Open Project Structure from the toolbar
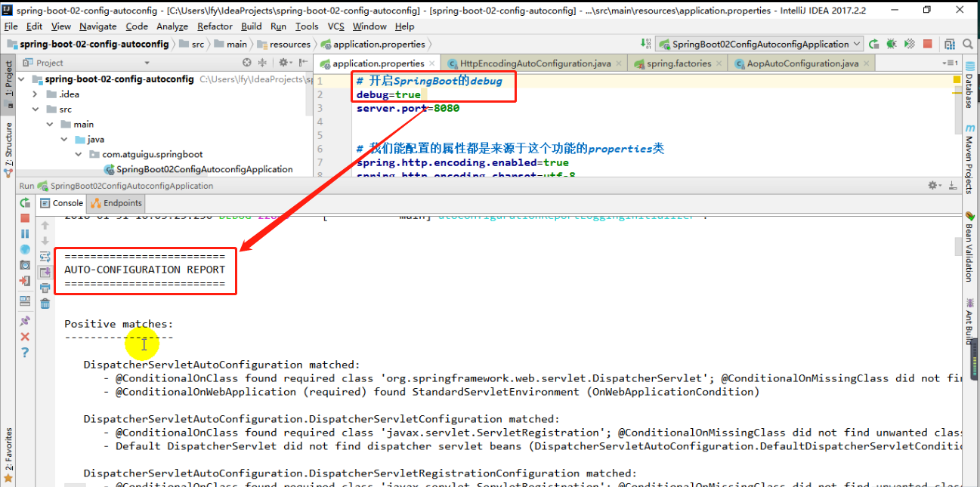The height and width of the screenshot is (487, 980). tap(949, 45)
